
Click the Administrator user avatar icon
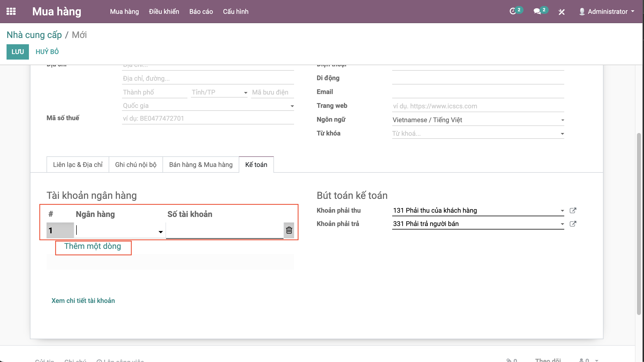tap(582, 12)
